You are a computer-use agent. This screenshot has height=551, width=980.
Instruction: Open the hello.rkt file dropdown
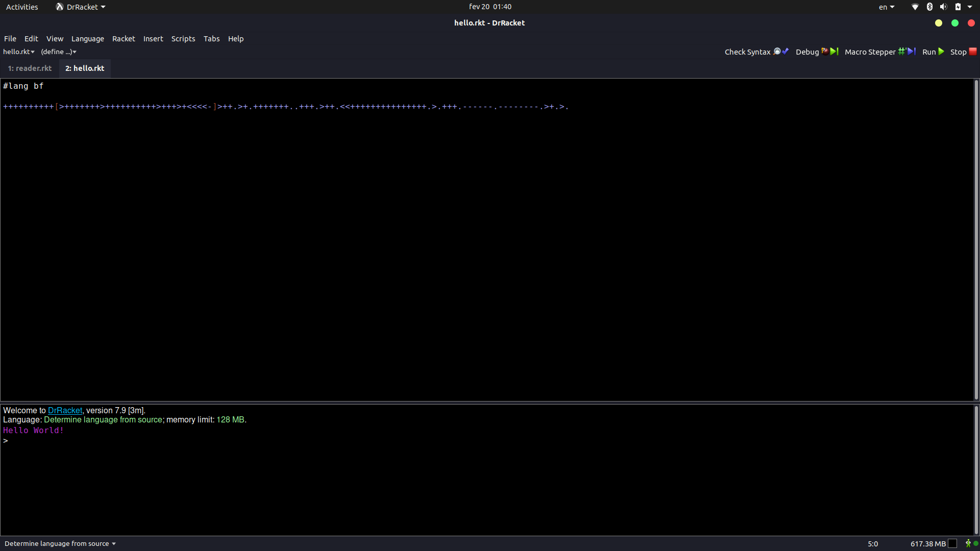point(19,52)
